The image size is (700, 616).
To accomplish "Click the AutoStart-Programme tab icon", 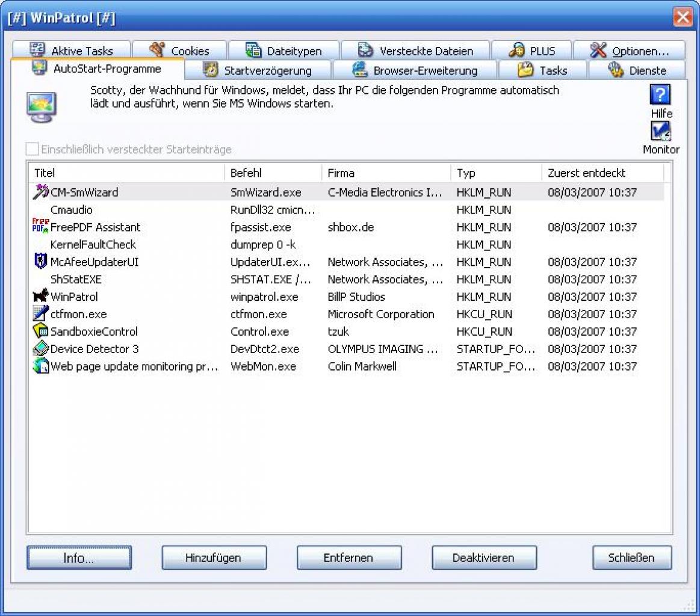I will 39,68.
